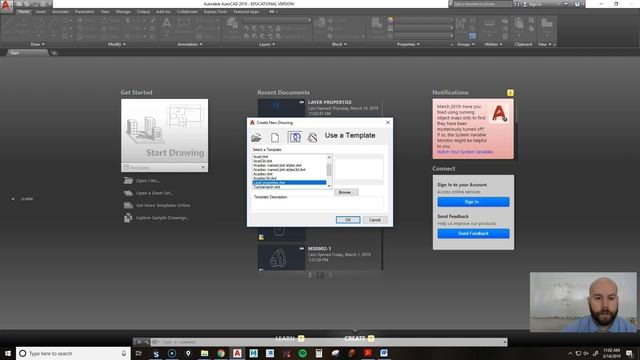Image resolution: width=640 pixels, height=360 pixels.
Task: Expand the Layers panel dropdown
Action: [267, 44]
